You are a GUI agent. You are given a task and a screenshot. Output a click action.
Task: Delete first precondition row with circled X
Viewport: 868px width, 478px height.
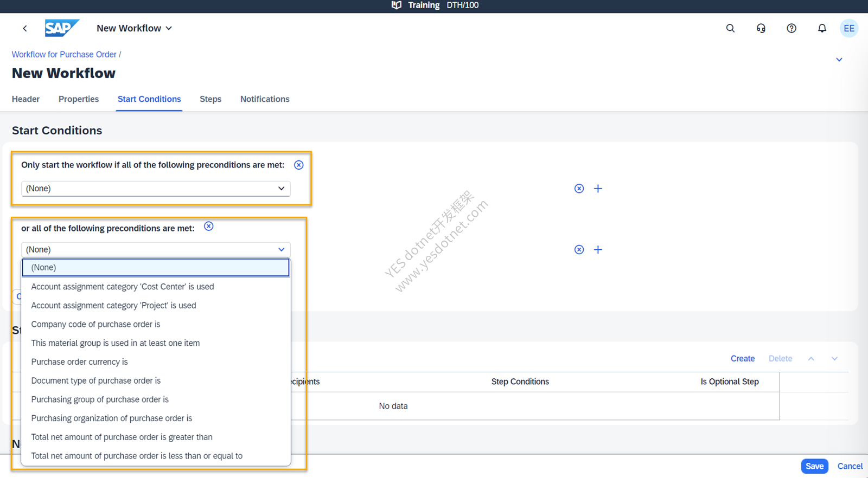coord(579,189)
